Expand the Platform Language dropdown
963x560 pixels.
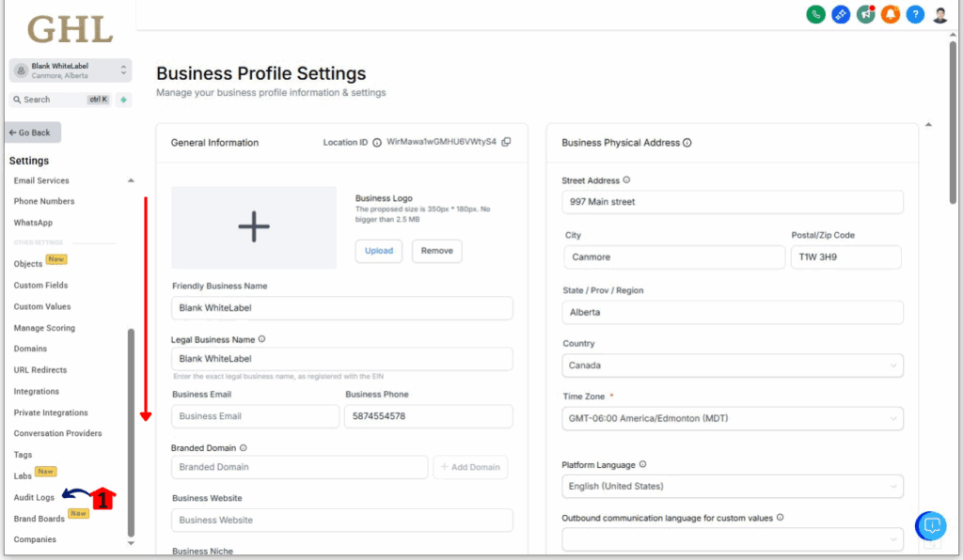point(733,487)
